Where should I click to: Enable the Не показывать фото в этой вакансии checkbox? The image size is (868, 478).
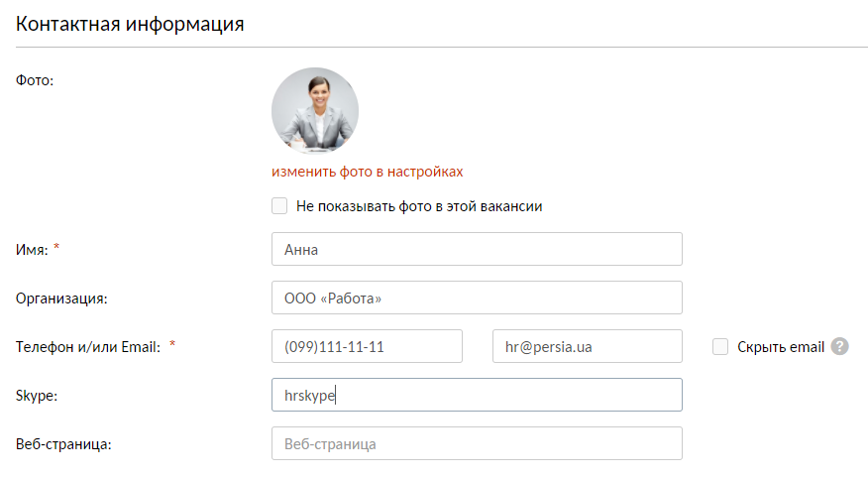coord(279,206)
